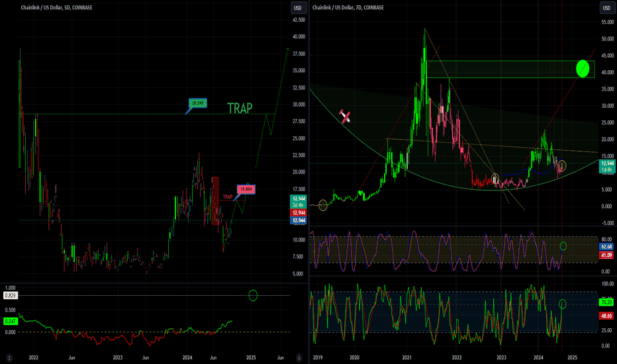Click the 2019 label on the right chart's time axis
Viewport: 617px width, 364px height.
point(318,357)
